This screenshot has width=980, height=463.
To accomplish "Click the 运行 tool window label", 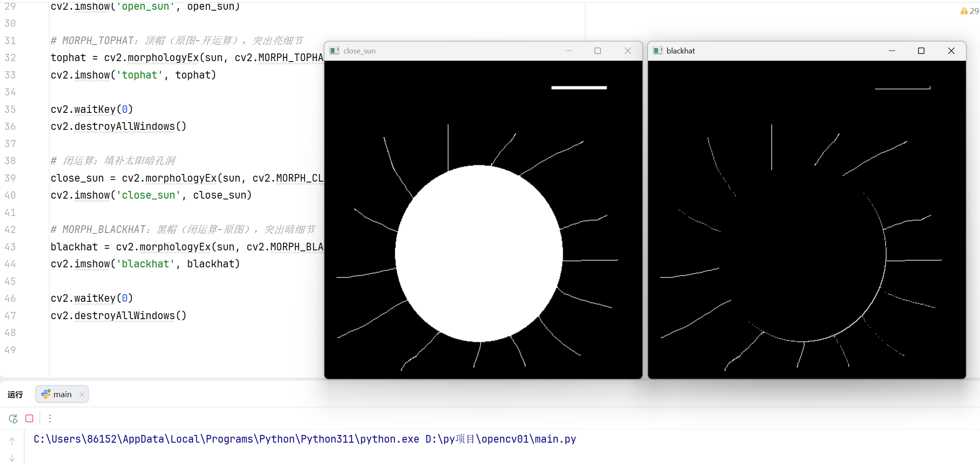I will coord(15,394).
